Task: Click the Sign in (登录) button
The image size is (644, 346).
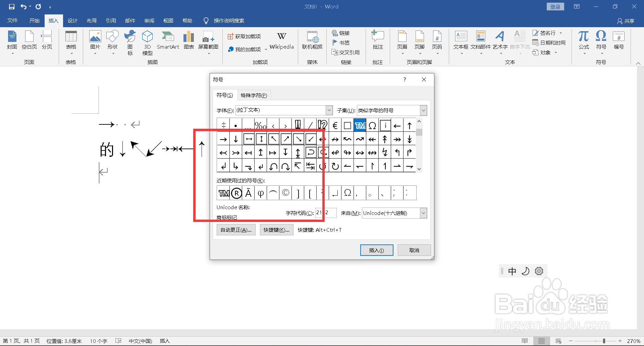Action: coord(555,7)
